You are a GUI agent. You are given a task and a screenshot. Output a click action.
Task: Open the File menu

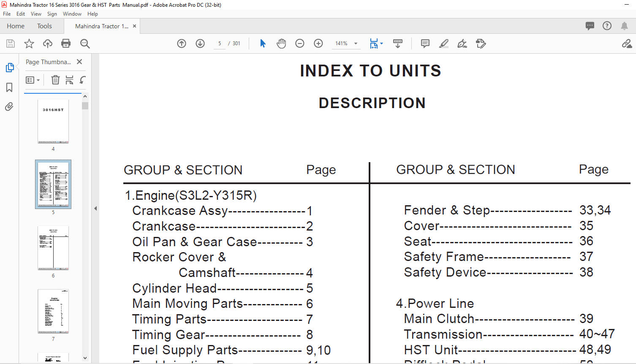pos(7,14)
